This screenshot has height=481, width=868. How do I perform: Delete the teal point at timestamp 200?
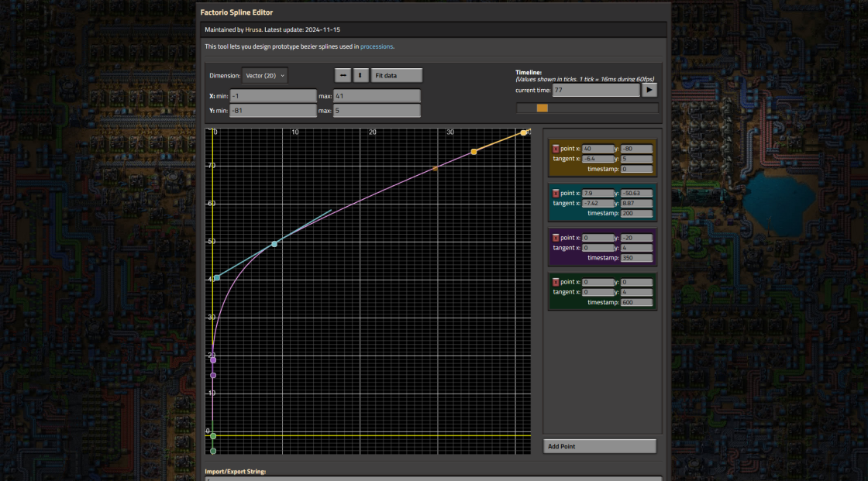pos(555,193)
